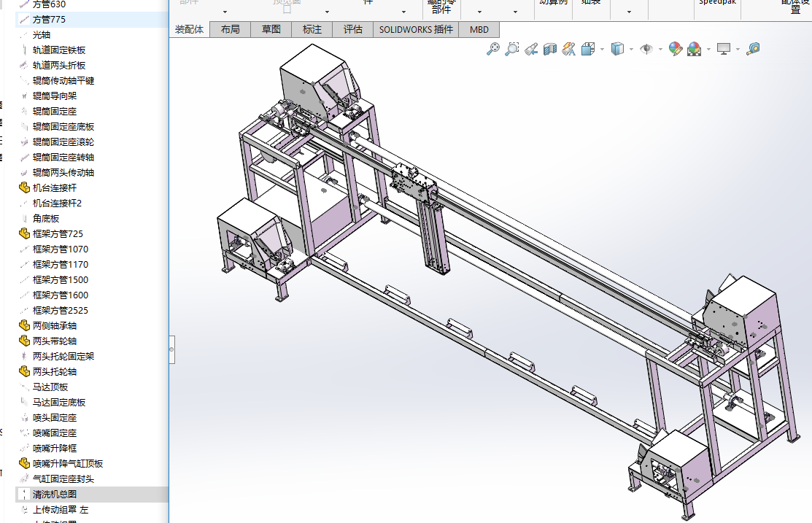Toggle the Hide/Show Items eye icon

(x=646, y=49)
